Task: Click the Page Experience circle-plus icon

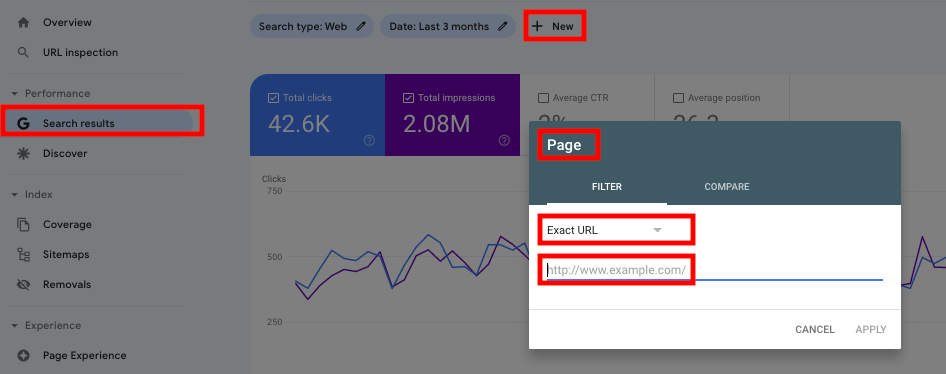Action: click(24, 355)
